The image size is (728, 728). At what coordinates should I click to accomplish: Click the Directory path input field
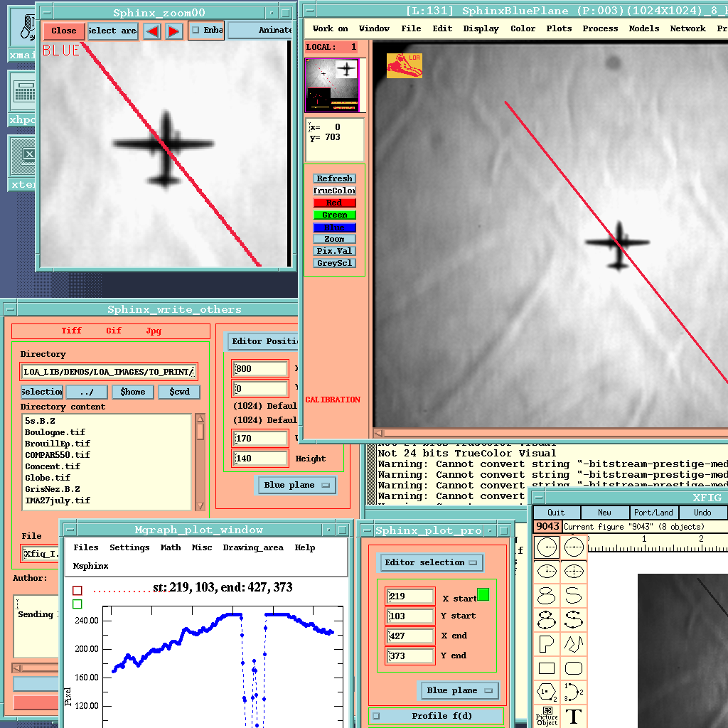(x=109, y=372)
